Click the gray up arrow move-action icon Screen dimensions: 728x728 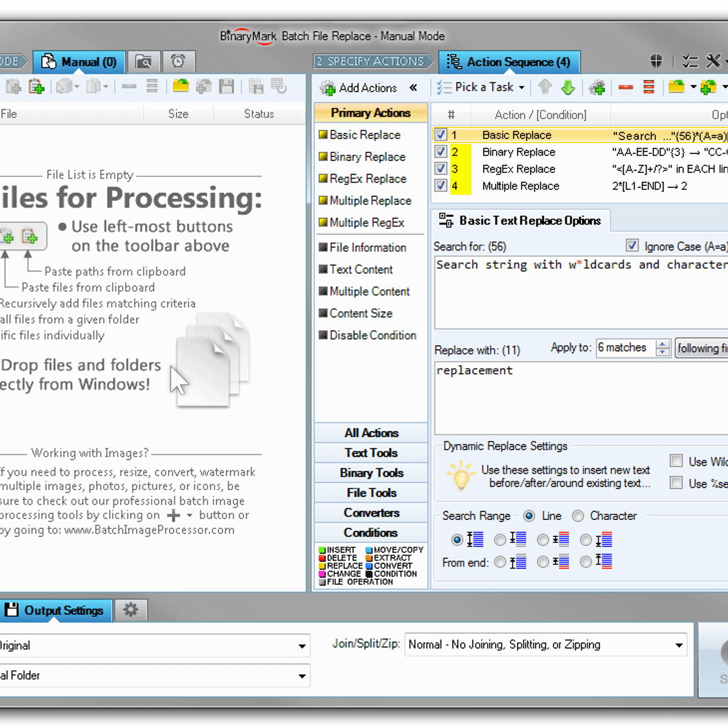click(545, 87)
